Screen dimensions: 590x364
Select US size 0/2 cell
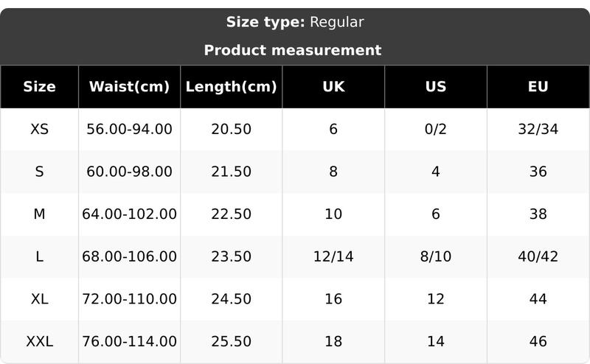[436, 129]
